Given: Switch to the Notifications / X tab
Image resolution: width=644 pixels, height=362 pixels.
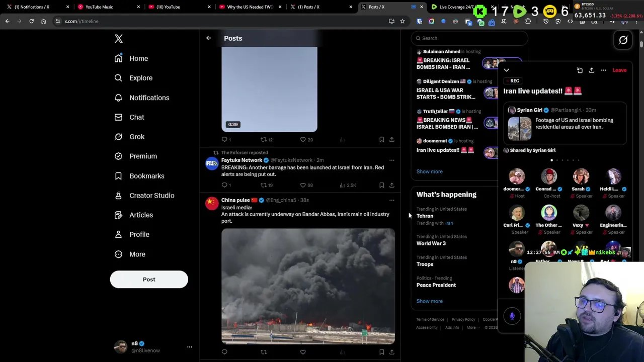Looking at the screenshot, I should pyautogui.click(x=38, y=7).
